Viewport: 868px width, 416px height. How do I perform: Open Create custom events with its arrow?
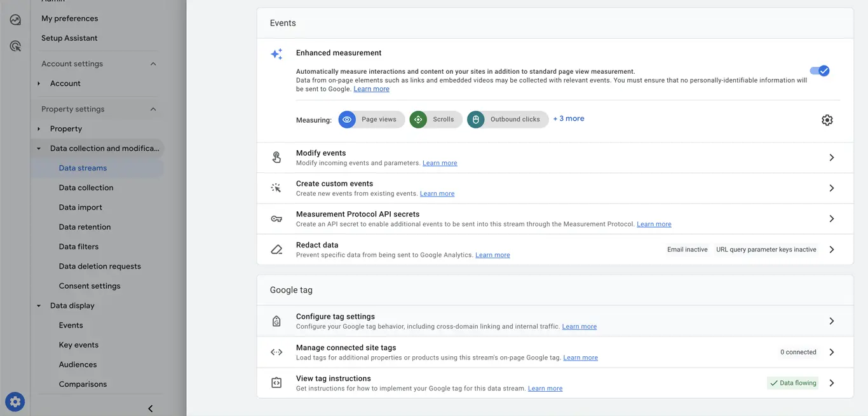pos(831,188)
